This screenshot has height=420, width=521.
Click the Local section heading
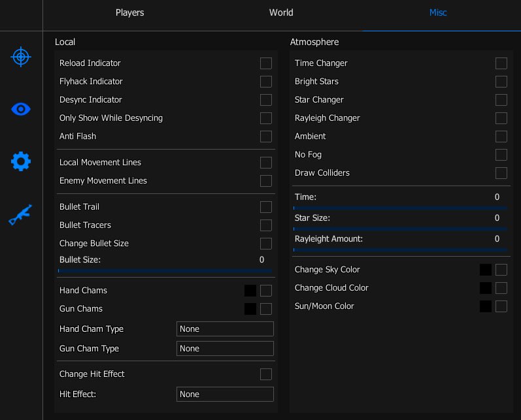click(x=65, y=42)
